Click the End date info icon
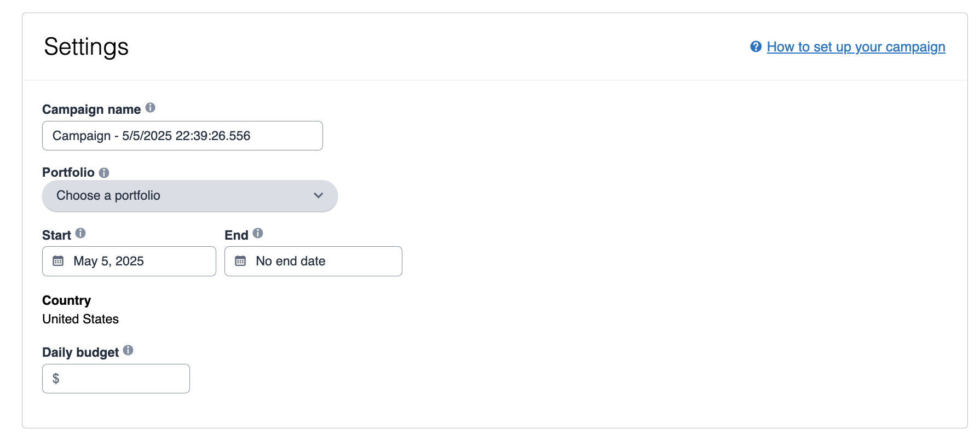The height and width of the screenshot is (441, 980). (x=258, y=233)
